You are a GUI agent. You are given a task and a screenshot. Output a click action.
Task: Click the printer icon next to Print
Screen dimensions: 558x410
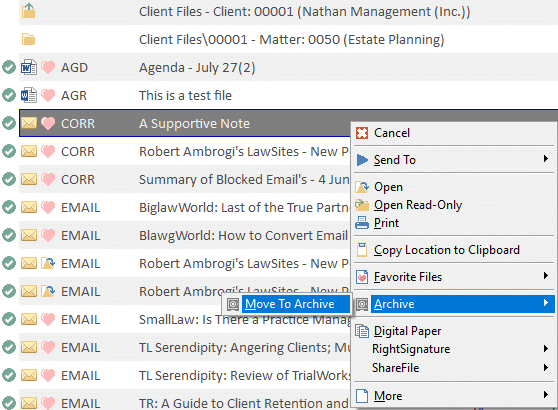point(362,223)
